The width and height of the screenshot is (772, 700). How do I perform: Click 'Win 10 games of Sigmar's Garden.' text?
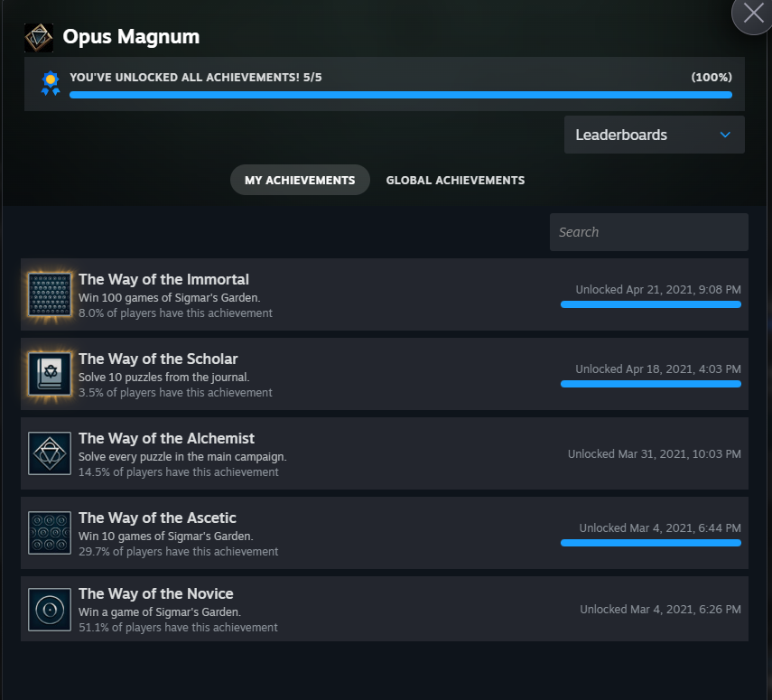click(x=166, y=536)
